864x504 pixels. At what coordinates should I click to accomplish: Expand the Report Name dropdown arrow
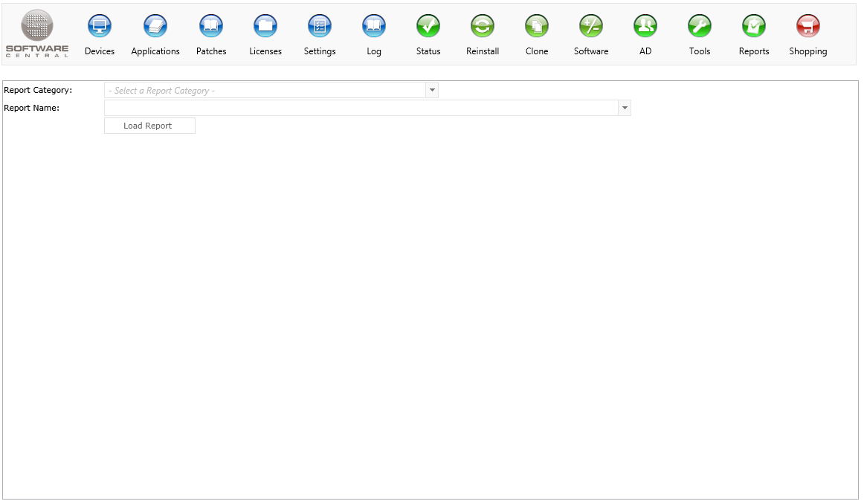625,109
